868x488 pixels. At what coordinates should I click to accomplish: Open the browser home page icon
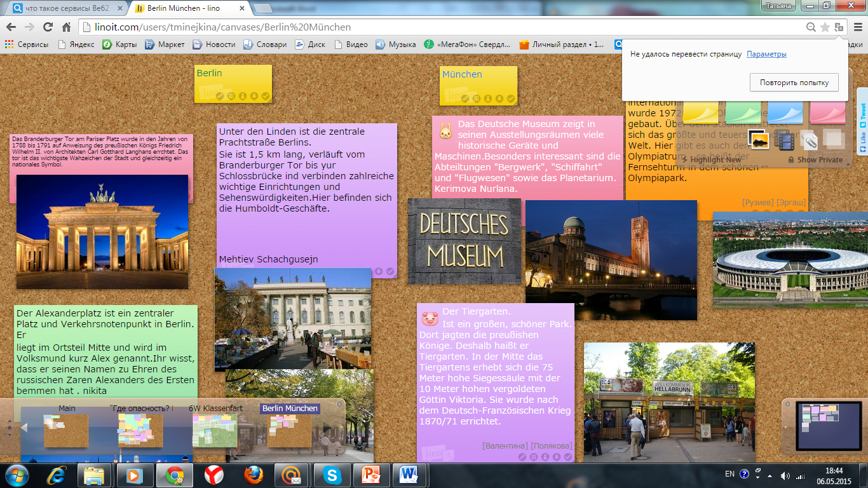[66, 27]
